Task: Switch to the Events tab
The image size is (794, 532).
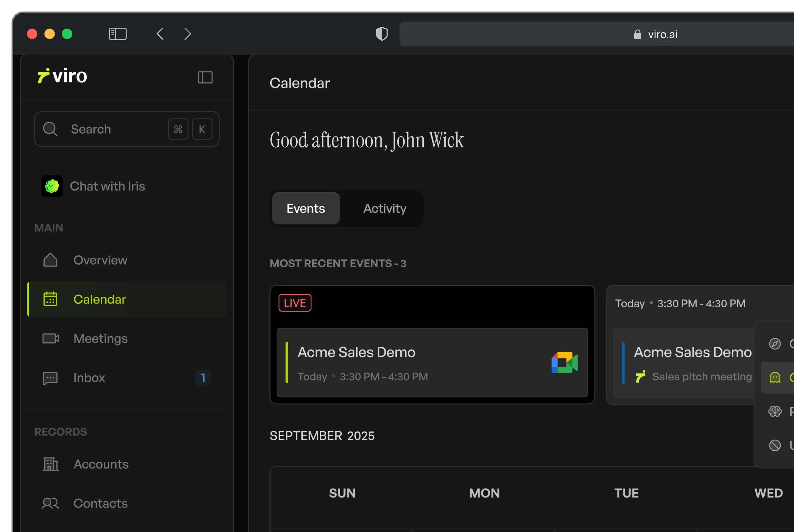Action: coord(306,208)
